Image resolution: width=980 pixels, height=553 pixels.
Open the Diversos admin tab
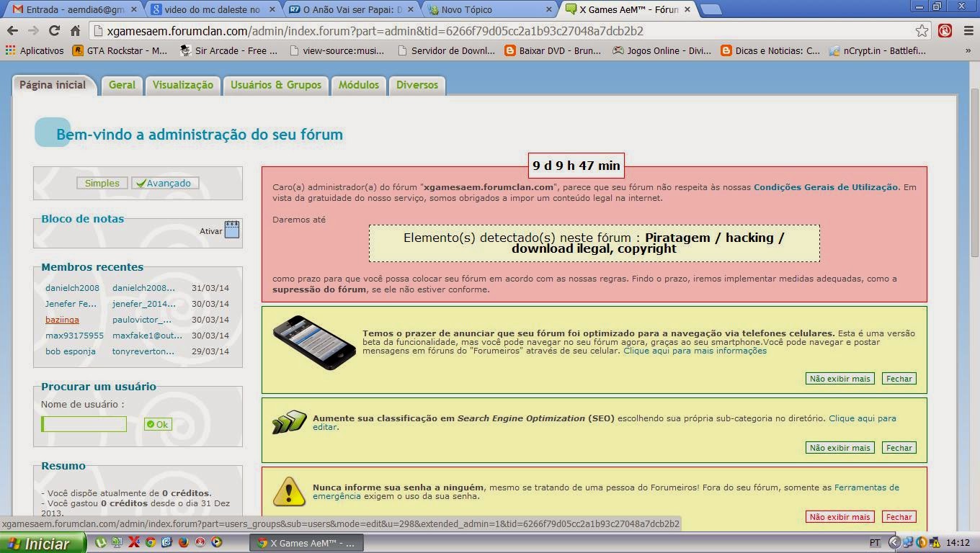[417, 85]
